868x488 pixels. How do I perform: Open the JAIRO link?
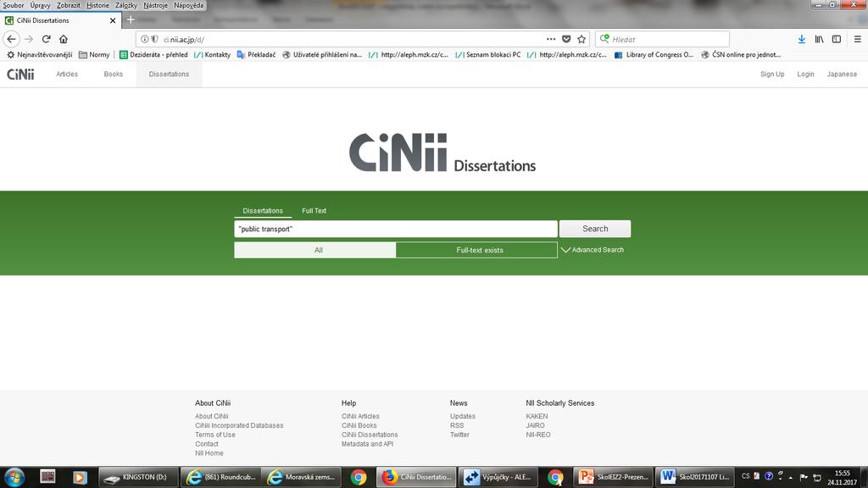click(536, 425)
